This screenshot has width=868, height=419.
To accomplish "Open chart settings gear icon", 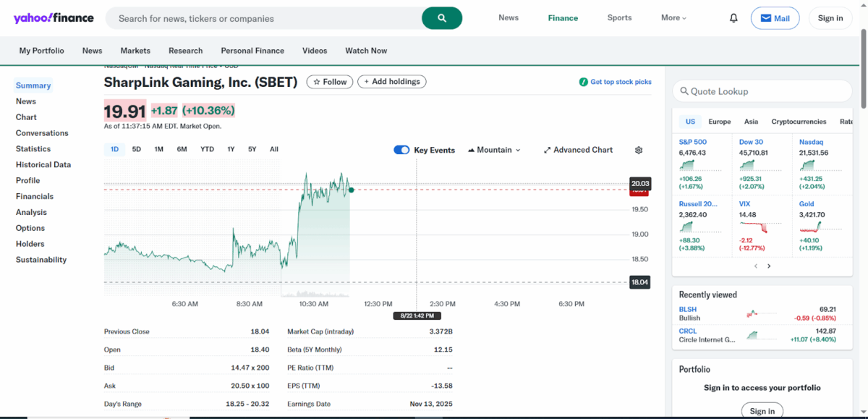I will pos(639,150).
